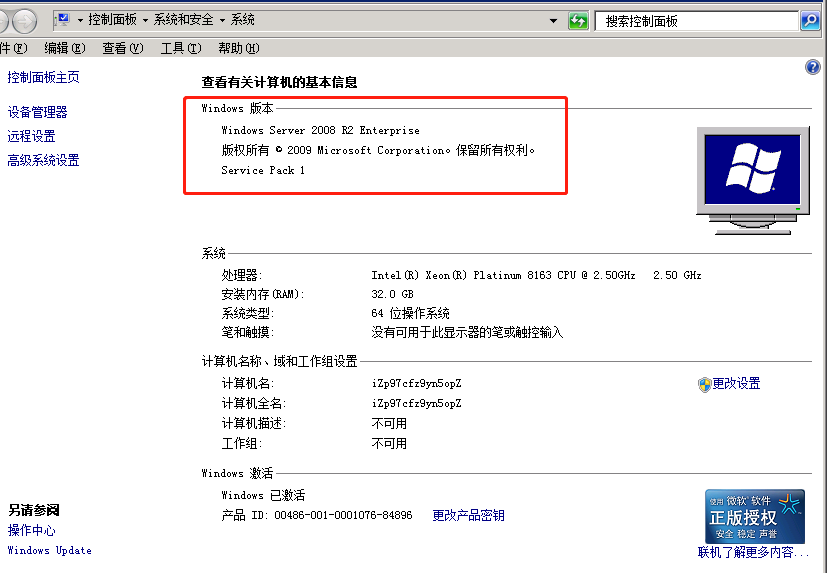Select 系统和安全 in the breadcrumb
The height and width of the screenshot is (573, 827).
click(184, 20)
